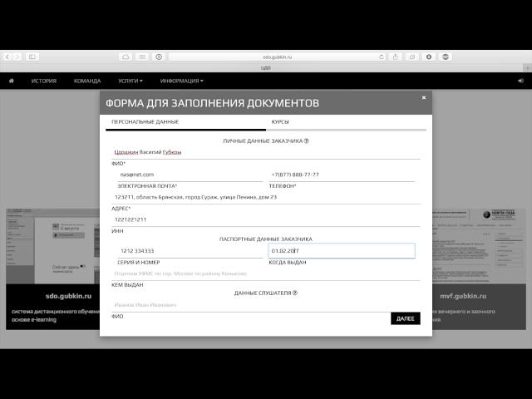Click help icon next to ДАННЫЕ СЛУШАТЕЛЯ
The width and height of the screenshot is (532, 399).
[295, 293]
